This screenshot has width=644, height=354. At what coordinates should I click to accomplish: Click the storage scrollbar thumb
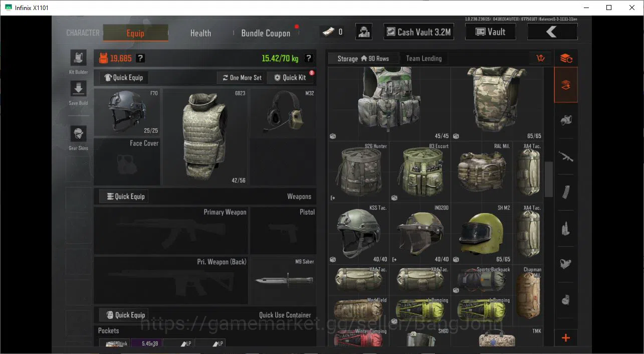tap(548, 180)
